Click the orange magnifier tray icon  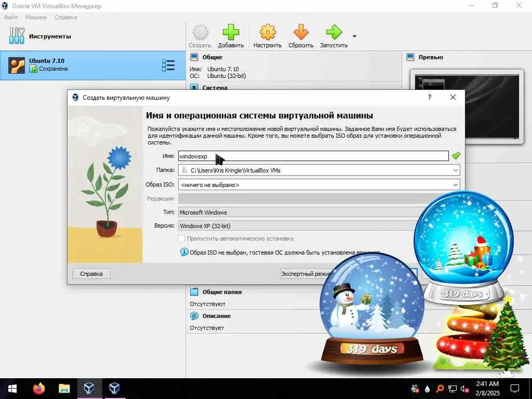pos(440,389)
